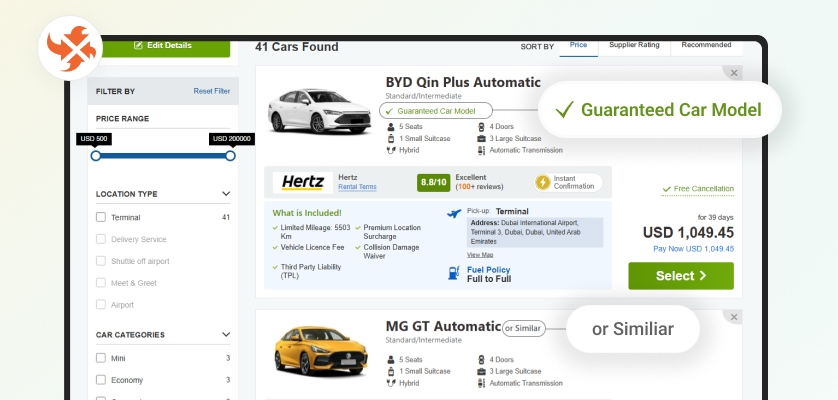This screenshot has width=838, height=400.
Task: Click the 'Third Party Liability (TPL)' item
Action: [x=307, y=271]
